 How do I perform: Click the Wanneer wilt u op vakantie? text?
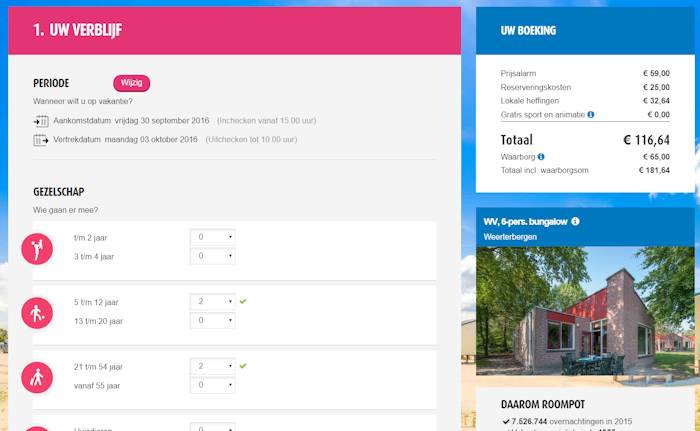tap(83, 101)
